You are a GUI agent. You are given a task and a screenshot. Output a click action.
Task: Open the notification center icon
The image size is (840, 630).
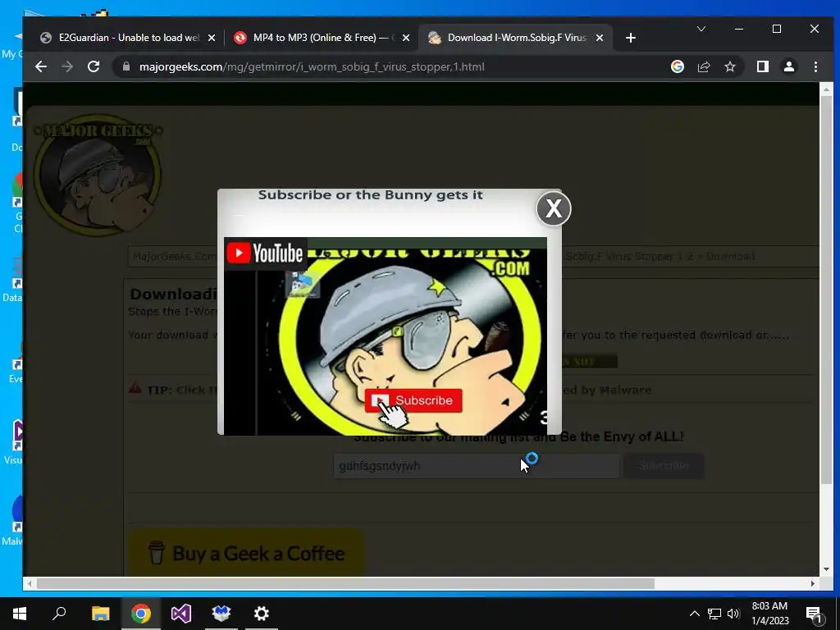[814, 614]
